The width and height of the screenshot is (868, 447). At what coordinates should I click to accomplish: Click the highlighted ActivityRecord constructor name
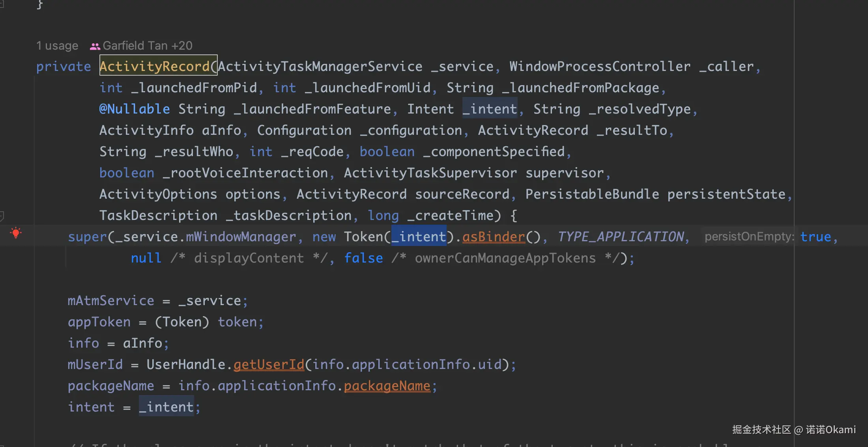[x=155, y=66]
